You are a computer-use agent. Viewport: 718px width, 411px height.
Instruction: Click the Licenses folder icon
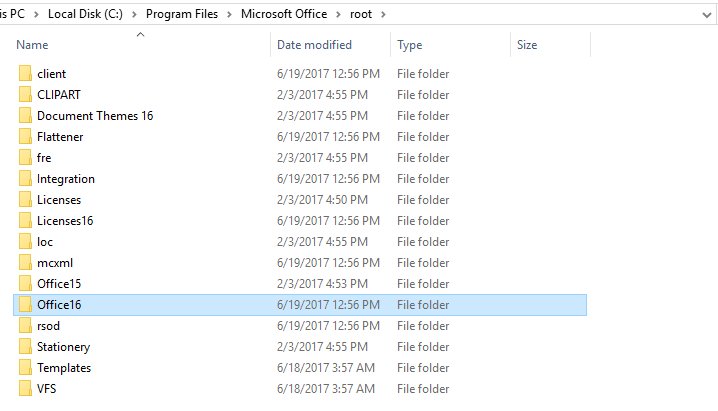coord(26,200)
